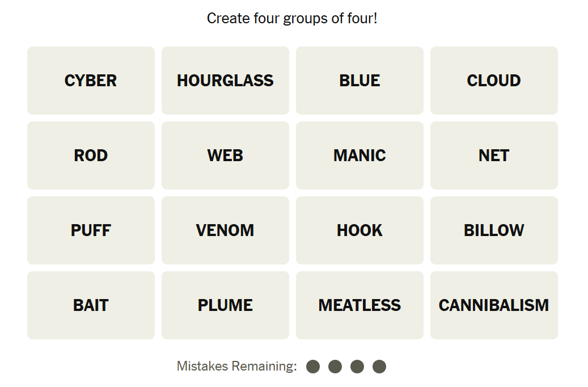Select the CYBER word tile
The image size is (588, 387).
pos(91,81)
